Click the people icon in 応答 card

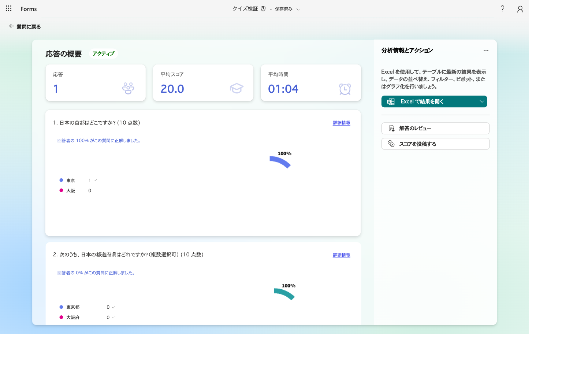(x=128, y=88)
